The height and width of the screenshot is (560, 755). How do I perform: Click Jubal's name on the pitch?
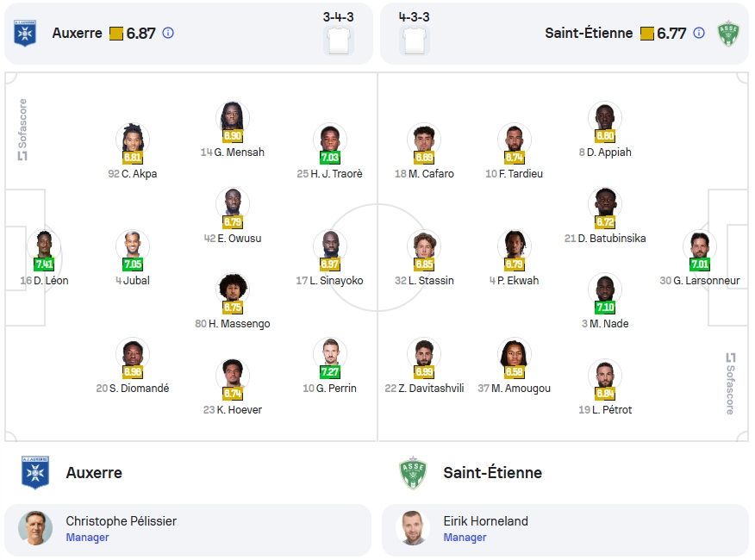tap(136, 280)
